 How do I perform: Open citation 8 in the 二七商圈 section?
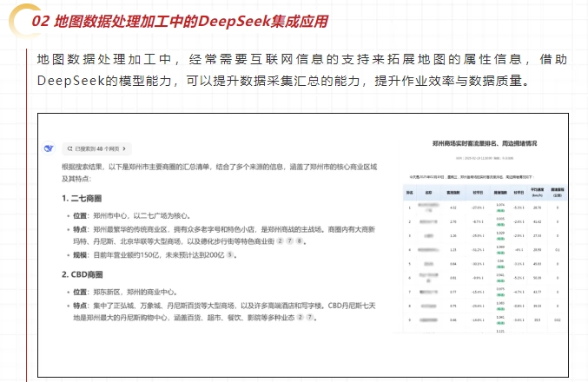(x=300, y=241)
